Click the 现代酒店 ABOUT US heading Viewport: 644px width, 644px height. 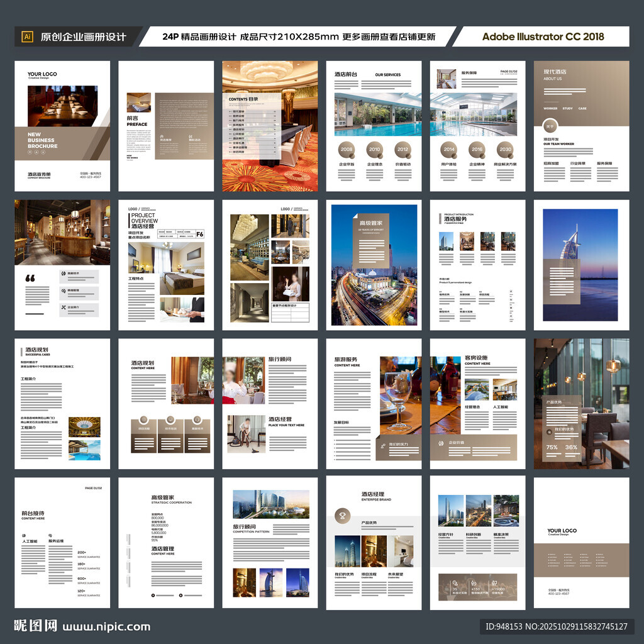tap(555, 74)
